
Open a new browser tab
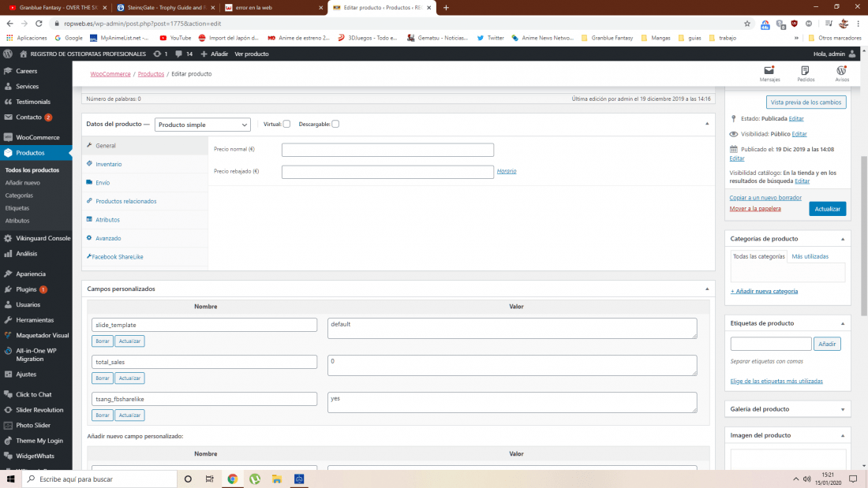(x=446, y=8)
